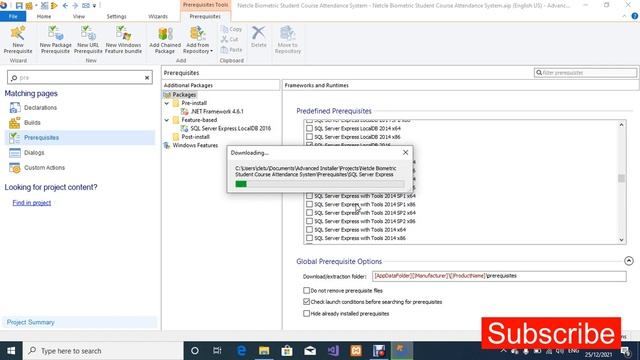Image resolution: width=640 pixels, height=360 pixels.
Task: Create a New Windows Feature bundle
Action: coord(123,40)
